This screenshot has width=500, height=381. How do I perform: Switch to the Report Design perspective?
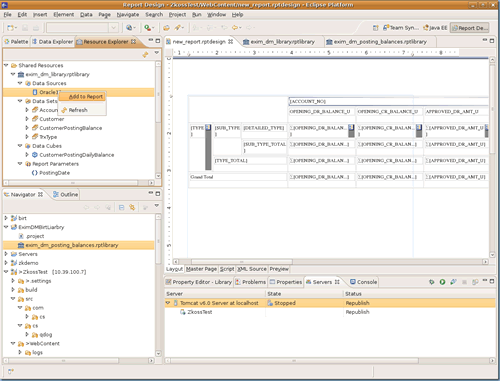tap(470, 28)
